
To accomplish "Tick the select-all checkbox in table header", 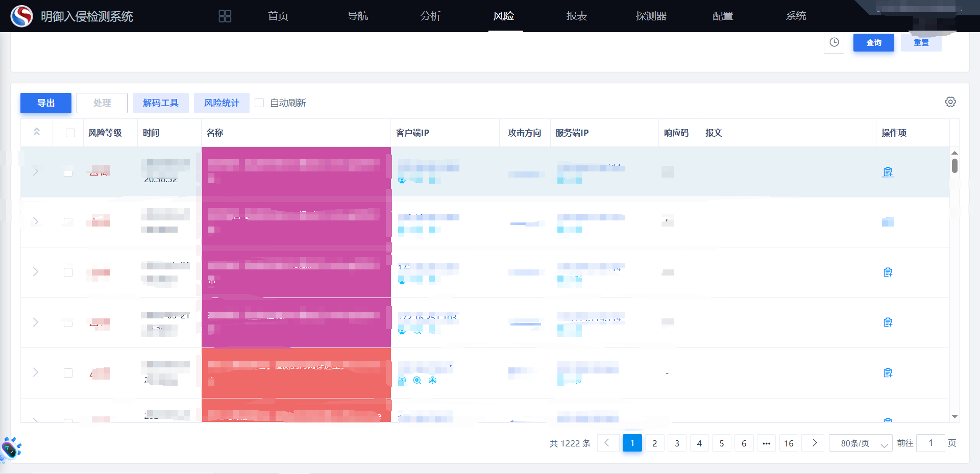I will coord(70,133).
